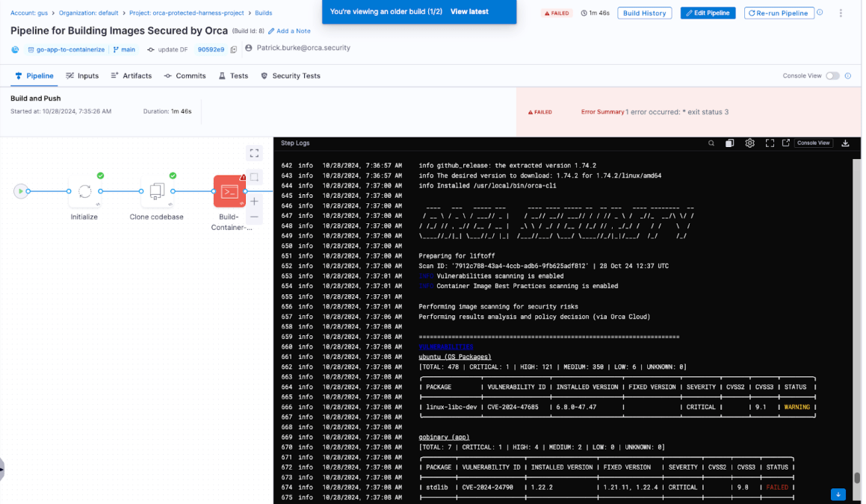The image size is (866, 504).
Task: Click the pipeline start play node
Action: pos(21,192)
